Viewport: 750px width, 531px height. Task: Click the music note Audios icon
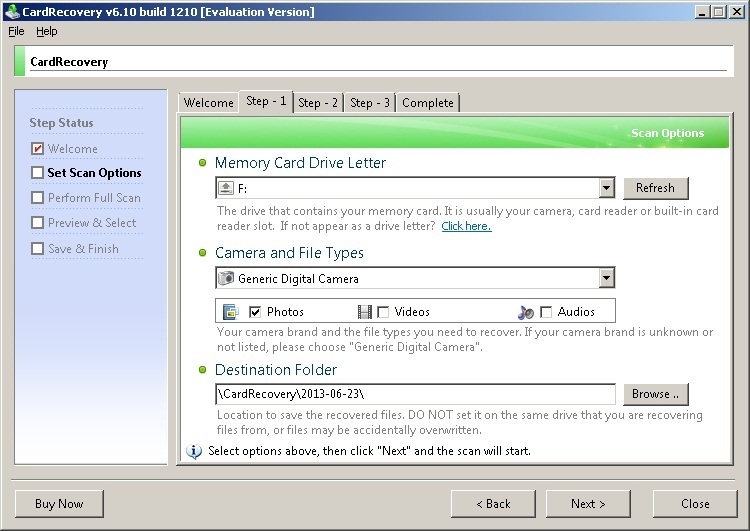526,312
